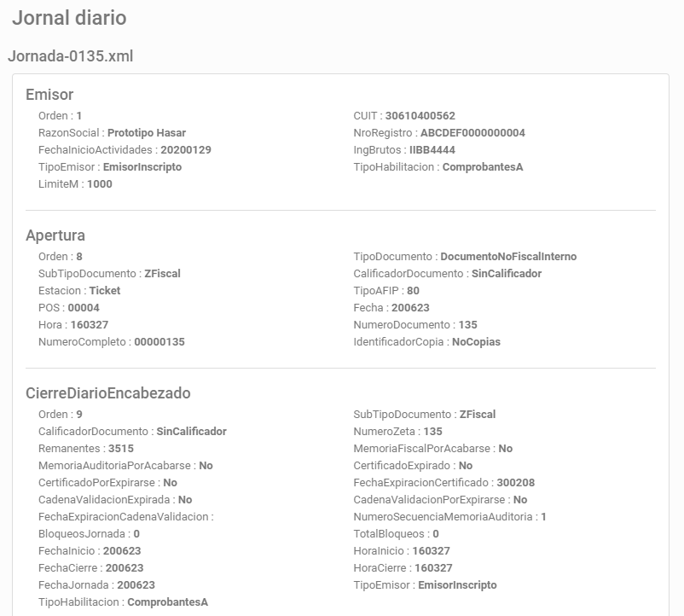The height and width of the screenshot is (616, 684).
Task: Click the RazonSocial value Prototipo Hasar
Action: tap(147, 132)
